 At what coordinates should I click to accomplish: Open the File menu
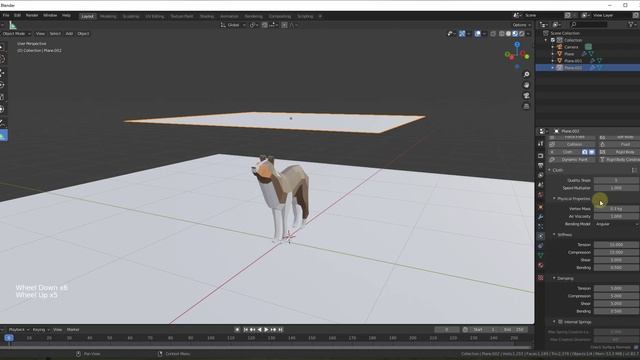6,16
